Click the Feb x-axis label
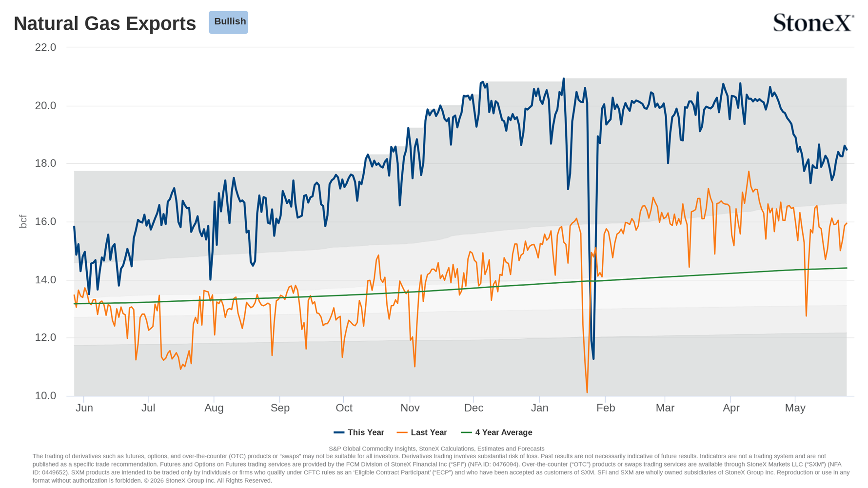 coord(606,408)
